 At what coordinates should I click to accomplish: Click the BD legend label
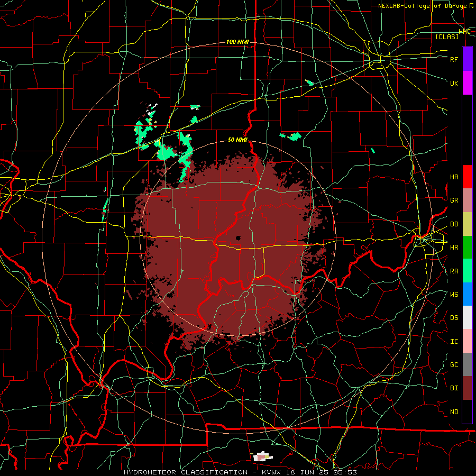coord(454,224)
